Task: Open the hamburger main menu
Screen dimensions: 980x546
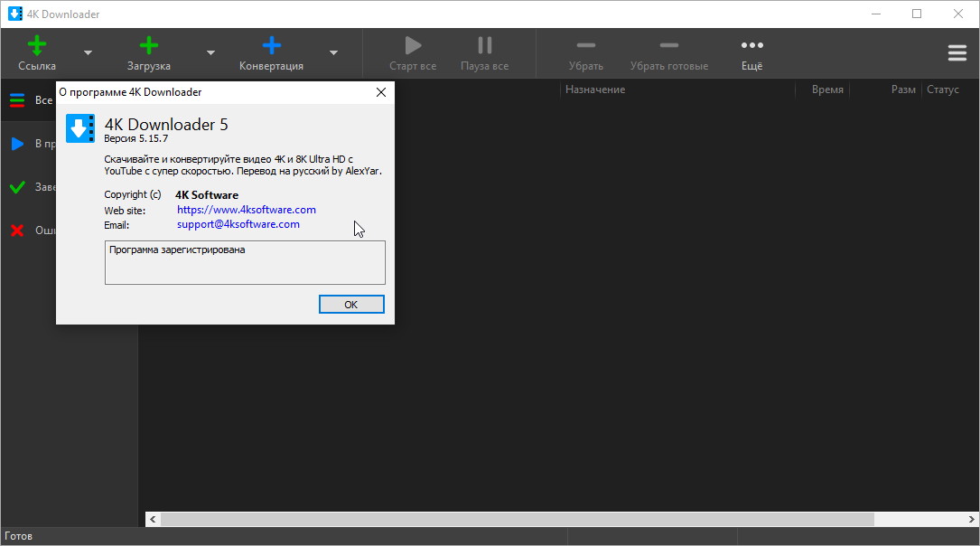Action: [x=957, y=53]
